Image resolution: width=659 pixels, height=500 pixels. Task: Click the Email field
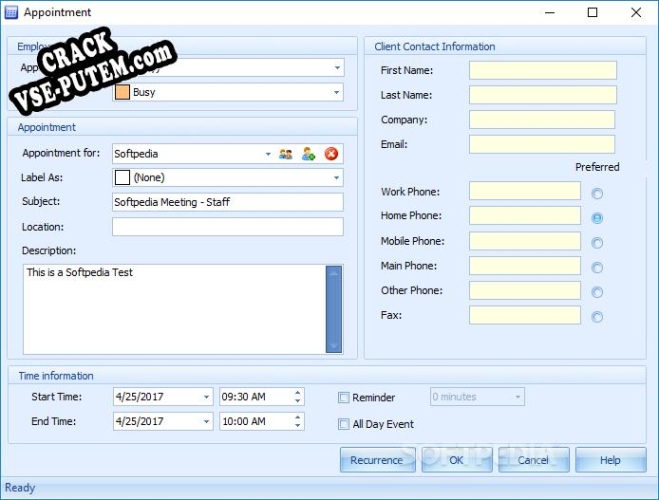click(x=542, y=145)
